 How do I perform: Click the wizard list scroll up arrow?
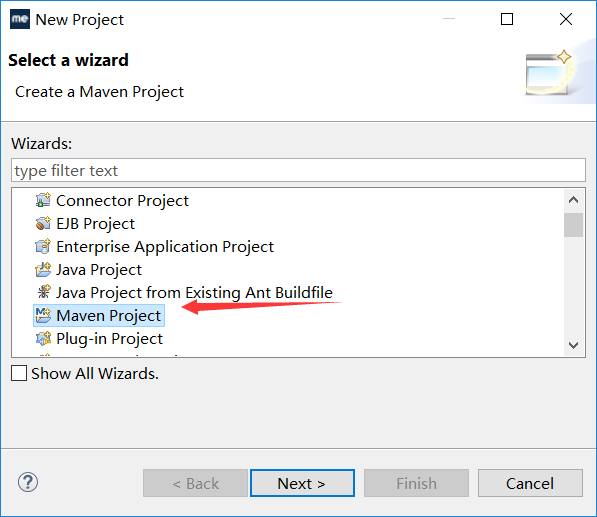point(573,200)
